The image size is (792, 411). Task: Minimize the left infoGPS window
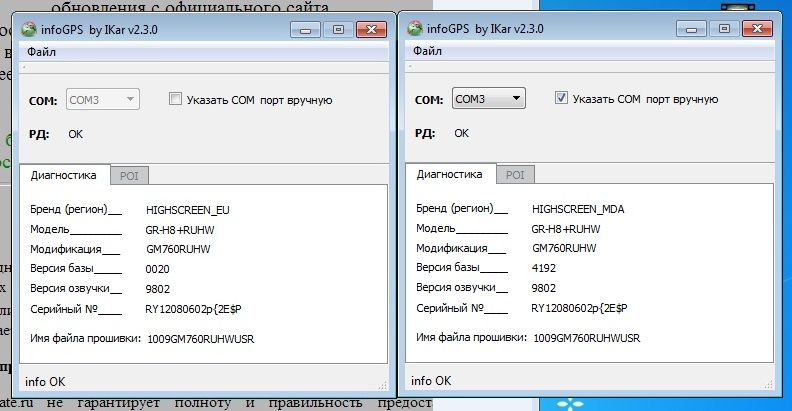312,30
